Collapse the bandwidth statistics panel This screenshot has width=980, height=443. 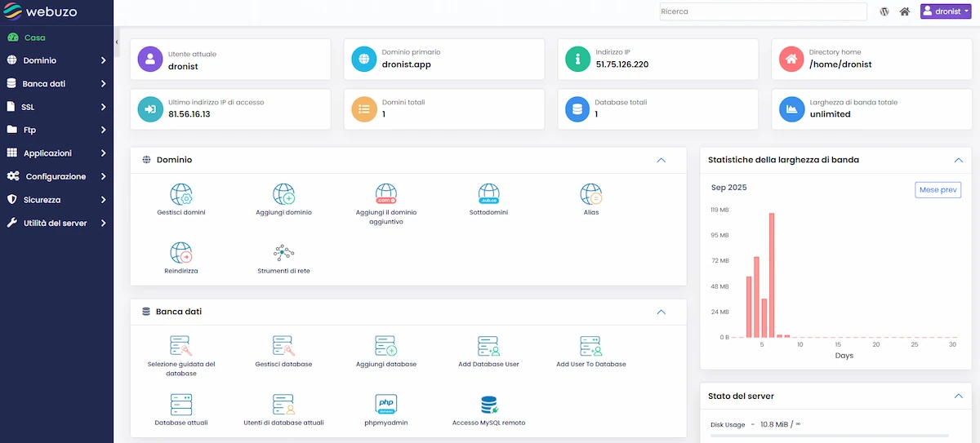click(958, 160)
